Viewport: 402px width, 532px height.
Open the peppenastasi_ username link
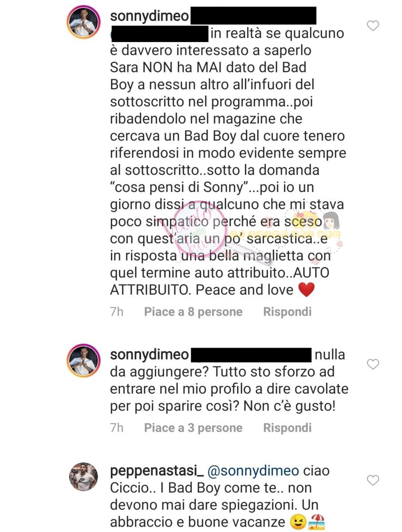click(x=154, y=471)
